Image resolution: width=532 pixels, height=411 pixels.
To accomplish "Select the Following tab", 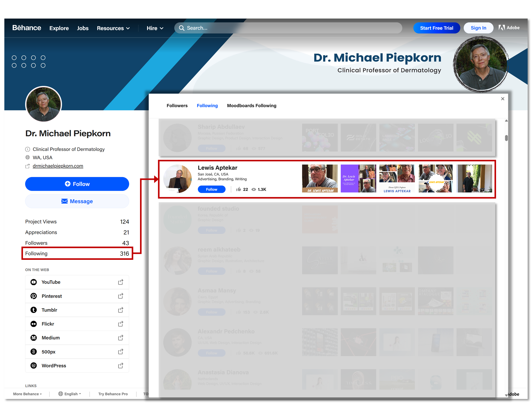I will (x=207, y=105).
